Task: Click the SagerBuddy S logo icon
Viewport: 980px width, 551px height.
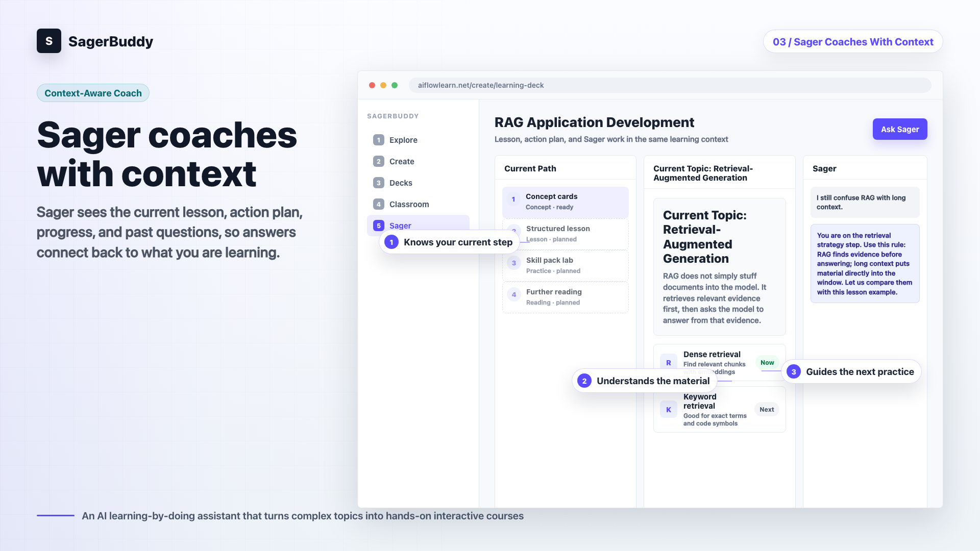Action: [49, 41]
